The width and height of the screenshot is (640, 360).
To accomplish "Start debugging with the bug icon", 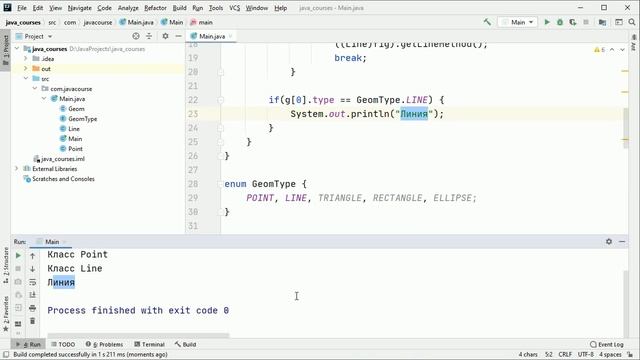I will coord(560,22).
